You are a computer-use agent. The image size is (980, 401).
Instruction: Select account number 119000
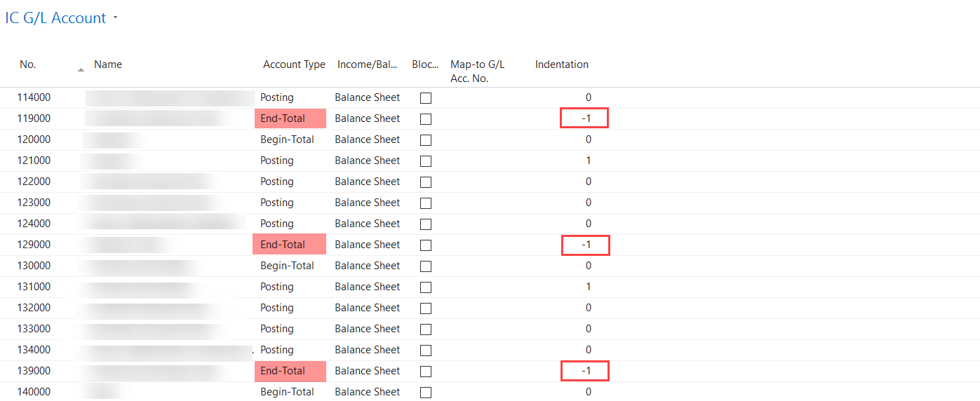pos(34,118)
